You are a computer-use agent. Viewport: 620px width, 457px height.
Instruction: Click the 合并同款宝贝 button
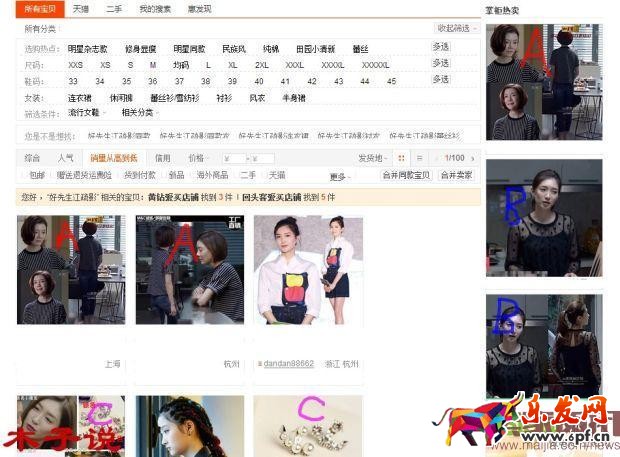pyautogui.click(x=406, y=175)
